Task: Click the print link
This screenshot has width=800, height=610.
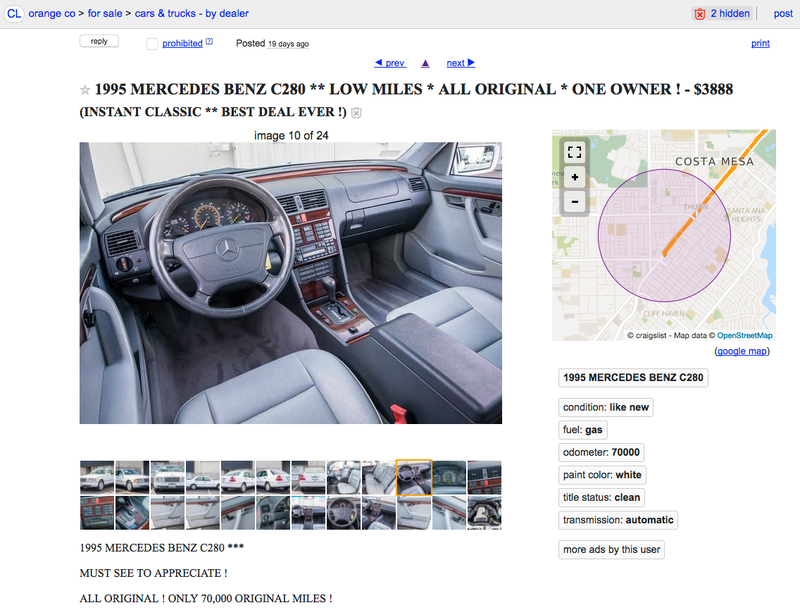Action: pyautogui.click(x=760, y=43)
